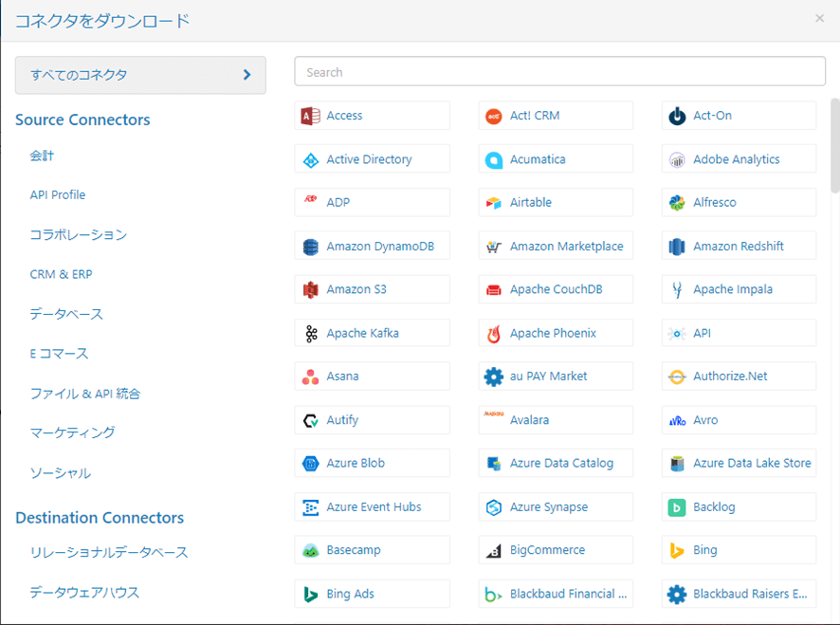Click the Azure Blob hexagon icon
Screen dimensions: 840x625
[x=310, y=464]
